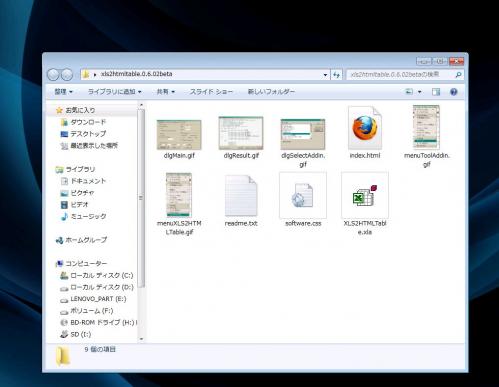Open the 共有 menu
This screenshot has width=499, height=387.
165,92
